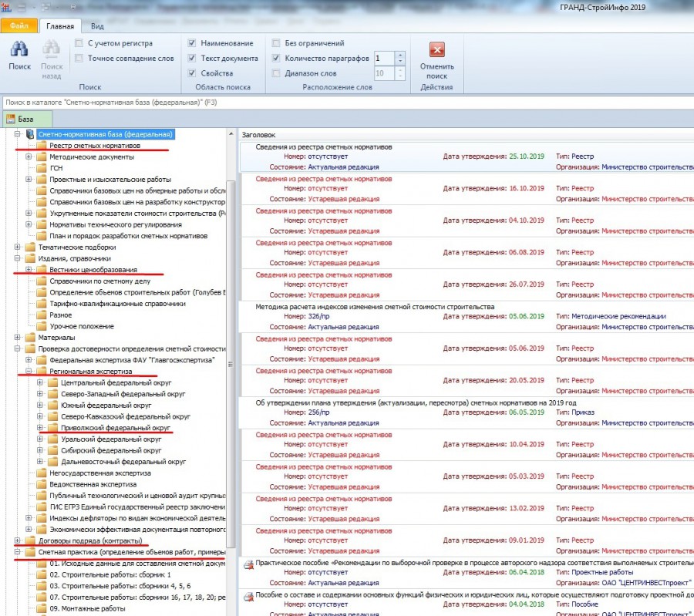Screen dimensions: 694x616
Task: Toggle the Диапазон слов checkbox
Action: pos(276,73)
